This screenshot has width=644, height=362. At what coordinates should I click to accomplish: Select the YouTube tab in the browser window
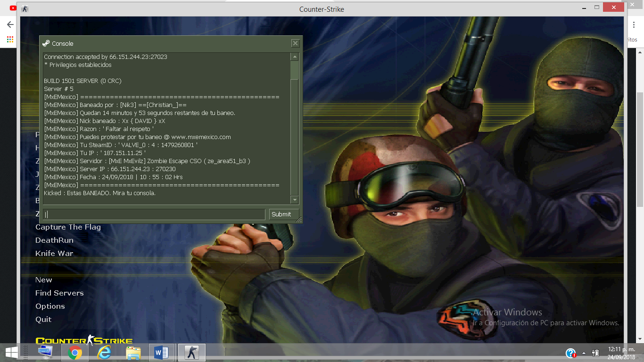13,8
